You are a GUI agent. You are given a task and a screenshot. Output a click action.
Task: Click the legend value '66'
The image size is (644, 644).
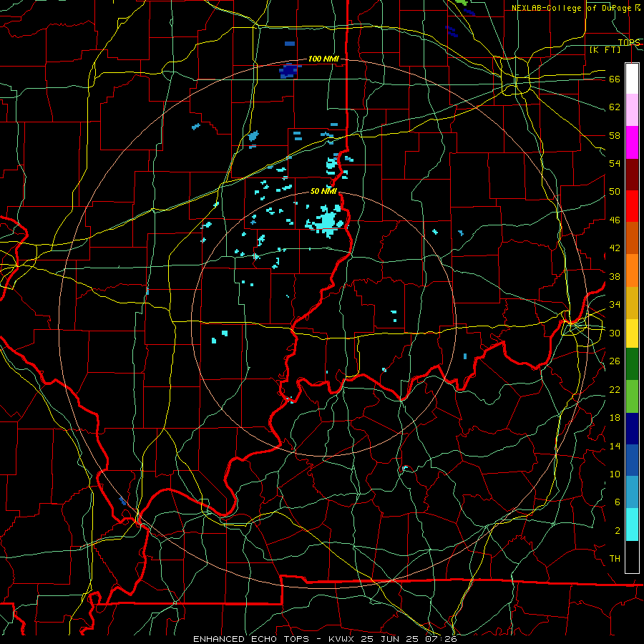(615, 79)
